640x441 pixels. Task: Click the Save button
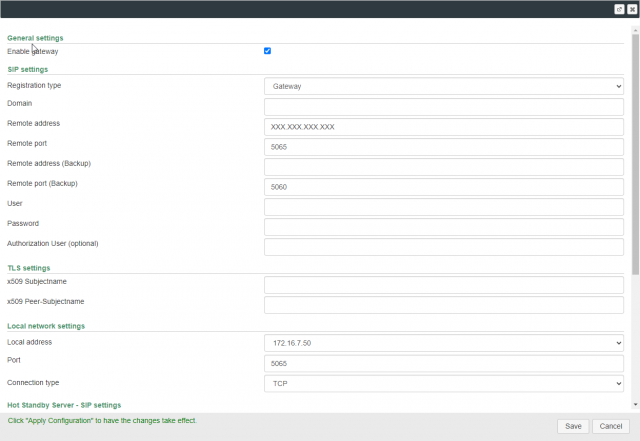(573, 426)
